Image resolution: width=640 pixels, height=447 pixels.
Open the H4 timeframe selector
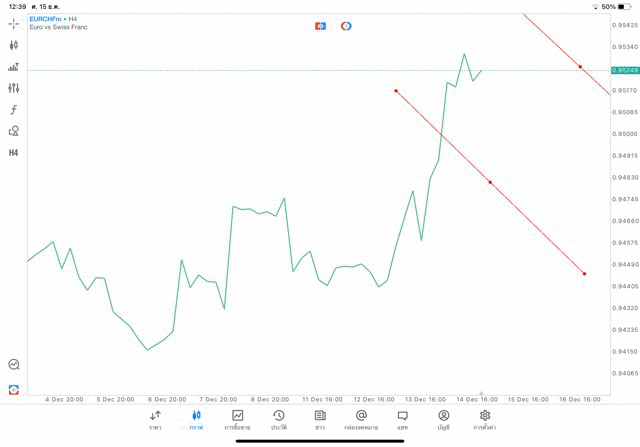(14, 153)
